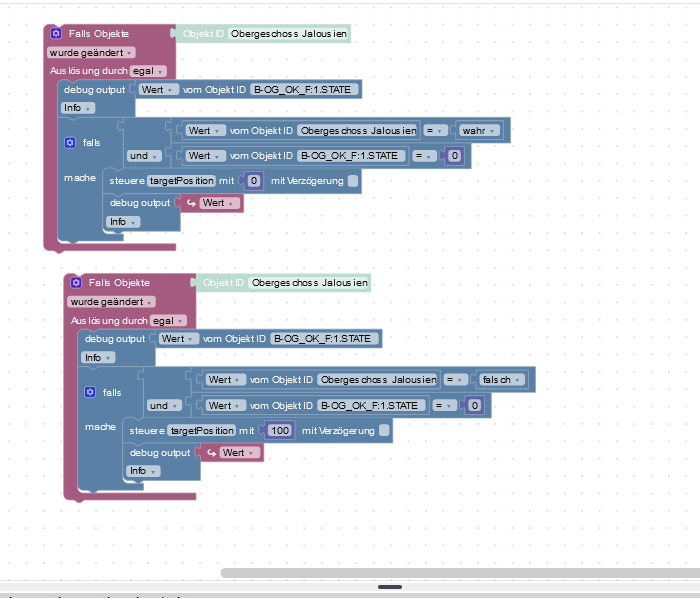Open first Auslösung durch egal dropdown
700x598 pixels.
[x=148, y=71]
